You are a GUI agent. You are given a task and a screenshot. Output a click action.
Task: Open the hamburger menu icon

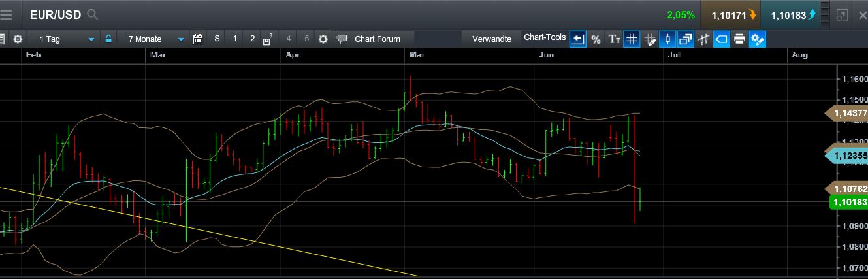tap(7, 14)
